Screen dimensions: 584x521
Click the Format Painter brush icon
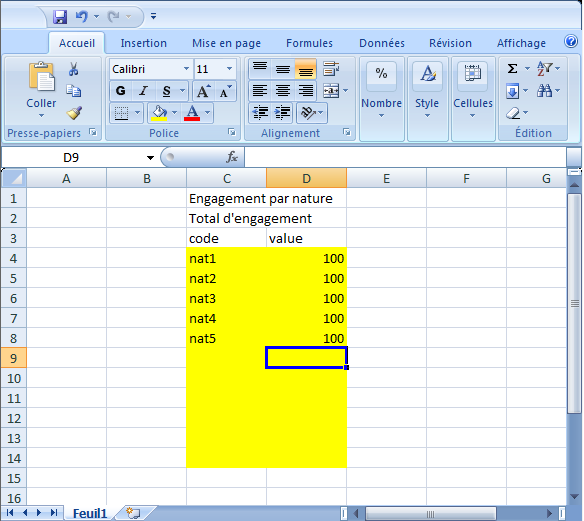74,113
